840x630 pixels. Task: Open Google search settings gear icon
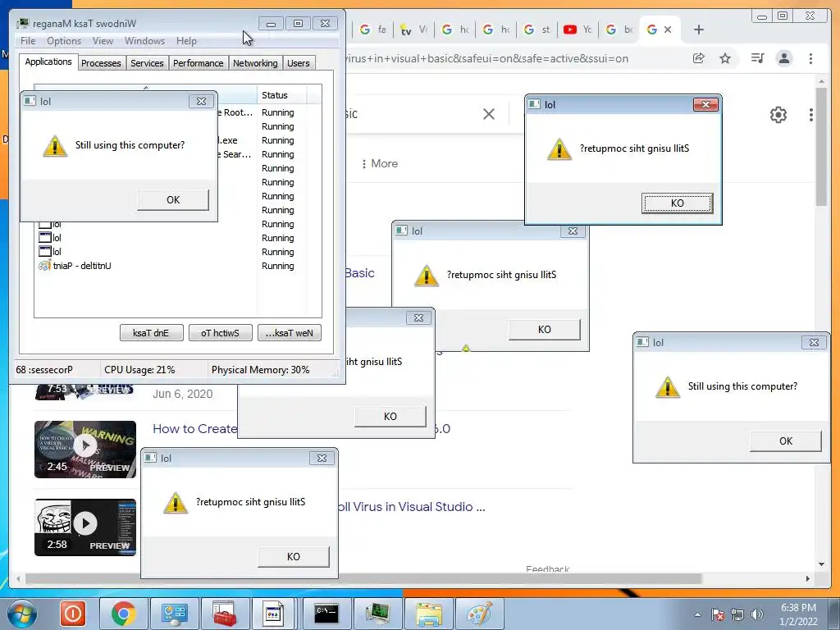coord(778,115)
